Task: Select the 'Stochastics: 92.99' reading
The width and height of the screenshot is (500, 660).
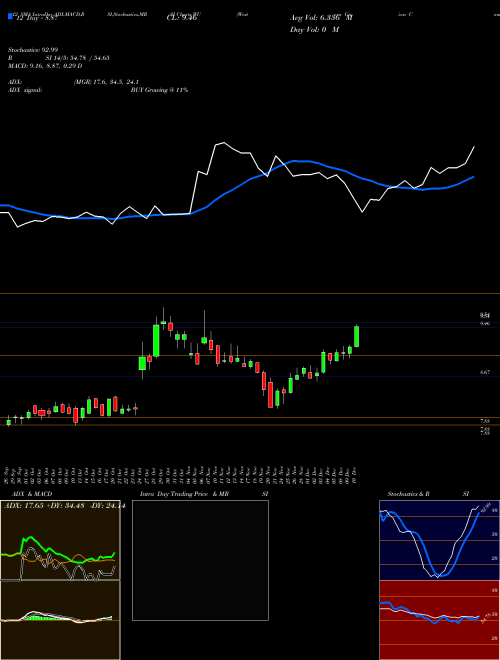Action: click(33, 50)
